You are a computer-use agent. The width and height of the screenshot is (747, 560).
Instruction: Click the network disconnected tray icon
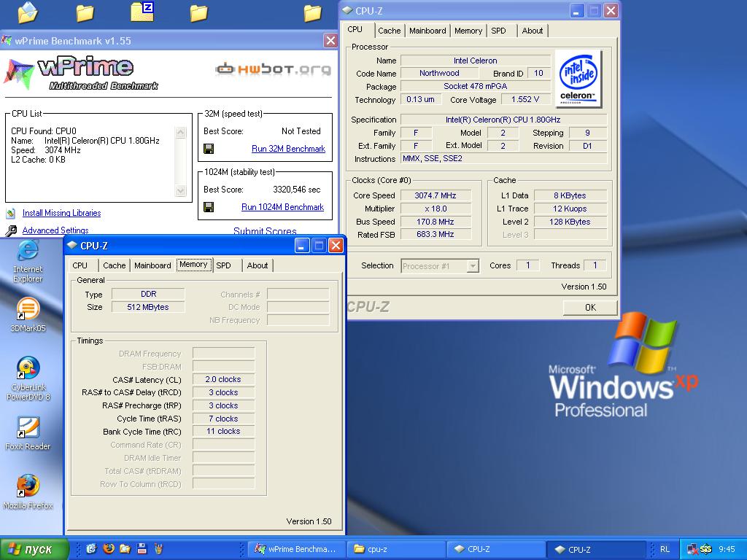point(692,549)
